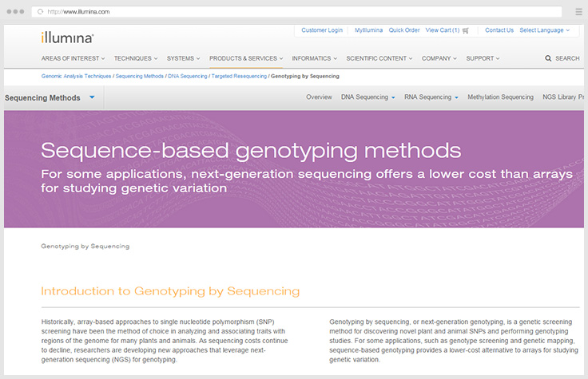Open the Products & Services menu
This screenshot has height=379, width=588.
[x=246, y=58]
